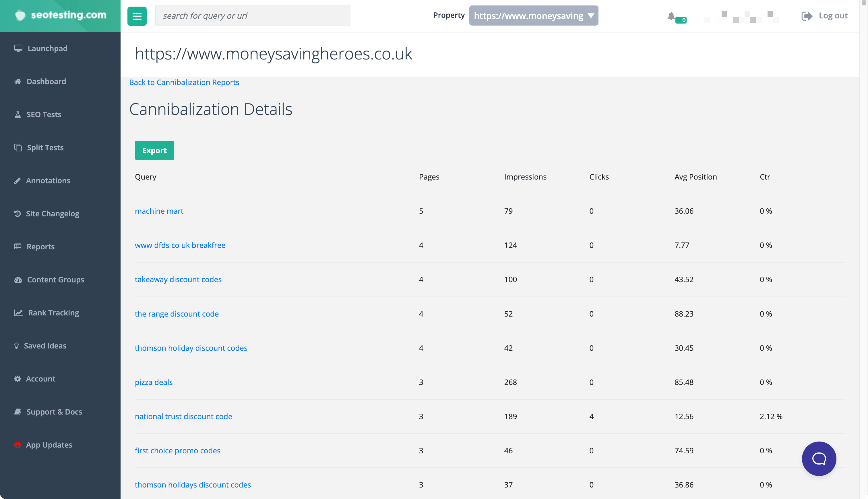Open the machine mart query details
The width and height of the screenshot is (868, 499).
[x=158, y=210]
